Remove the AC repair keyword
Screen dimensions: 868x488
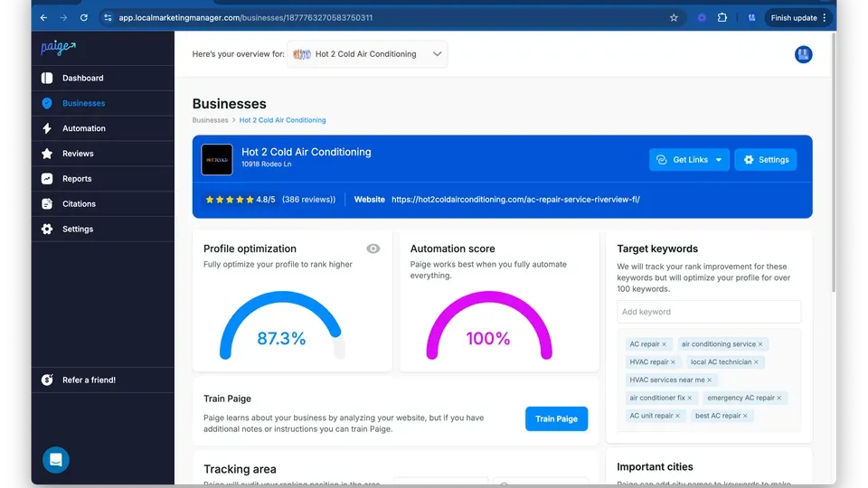(665, 344)
